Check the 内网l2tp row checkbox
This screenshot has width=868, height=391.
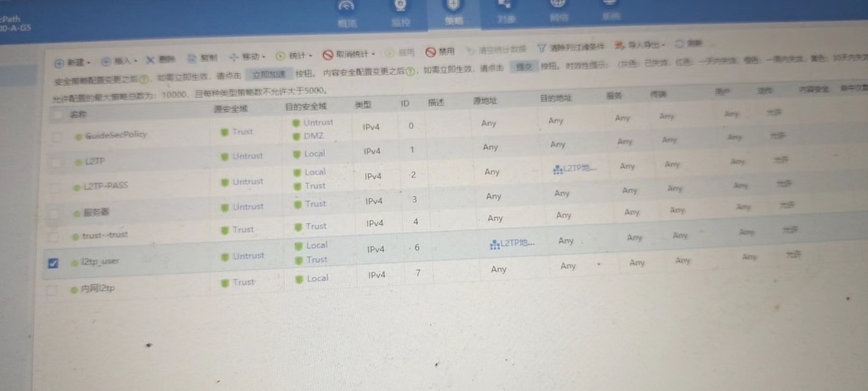point(52,290)
